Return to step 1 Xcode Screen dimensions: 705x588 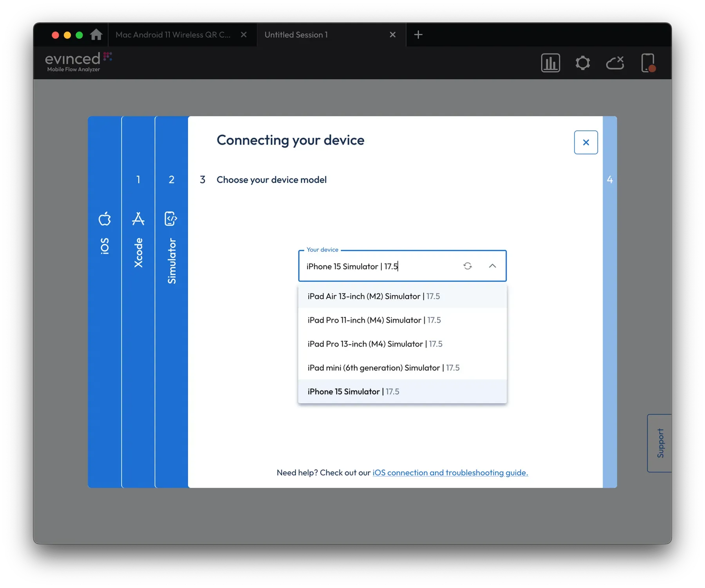(138, 301)
